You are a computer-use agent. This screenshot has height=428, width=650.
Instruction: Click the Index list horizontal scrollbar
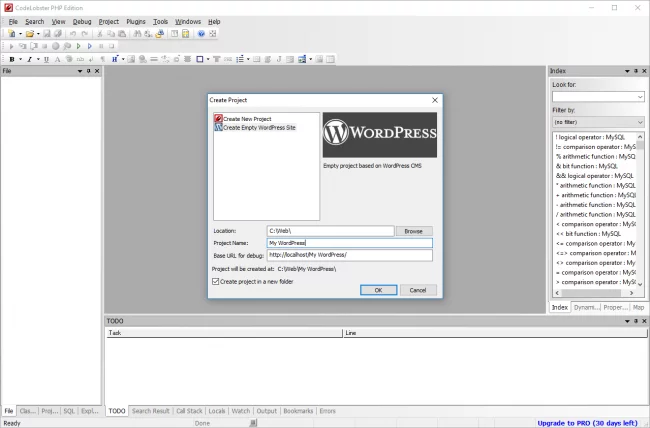pos(594,293)
